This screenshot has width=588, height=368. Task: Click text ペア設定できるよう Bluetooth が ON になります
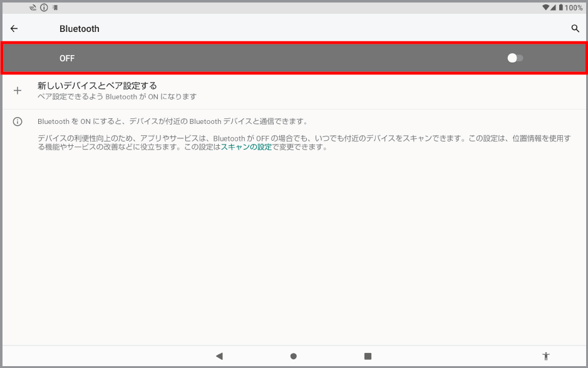click(x=117, y=96)
